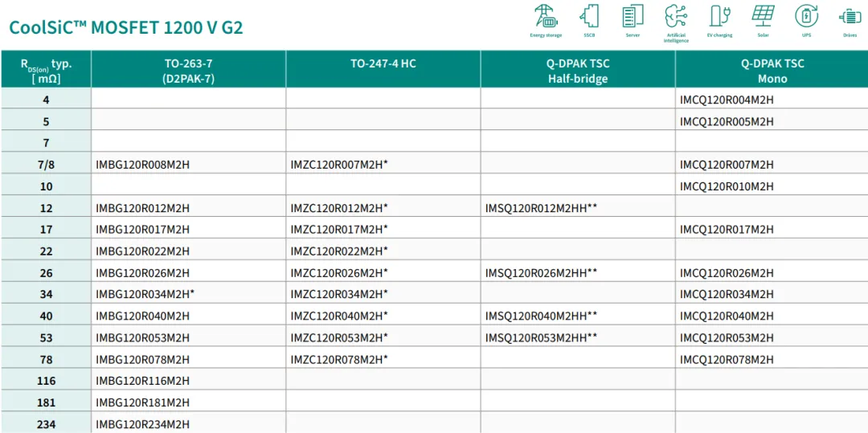Open half-bridge part IMSQ120R012M2HH**
This screenshot has height=433, width=868.
542,209
